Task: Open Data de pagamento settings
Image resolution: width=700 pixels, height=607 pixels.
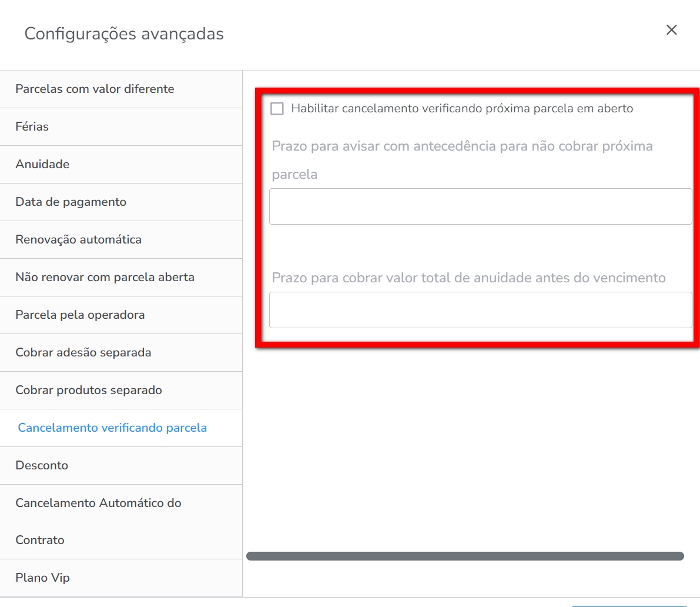Action: coord(71,202)
